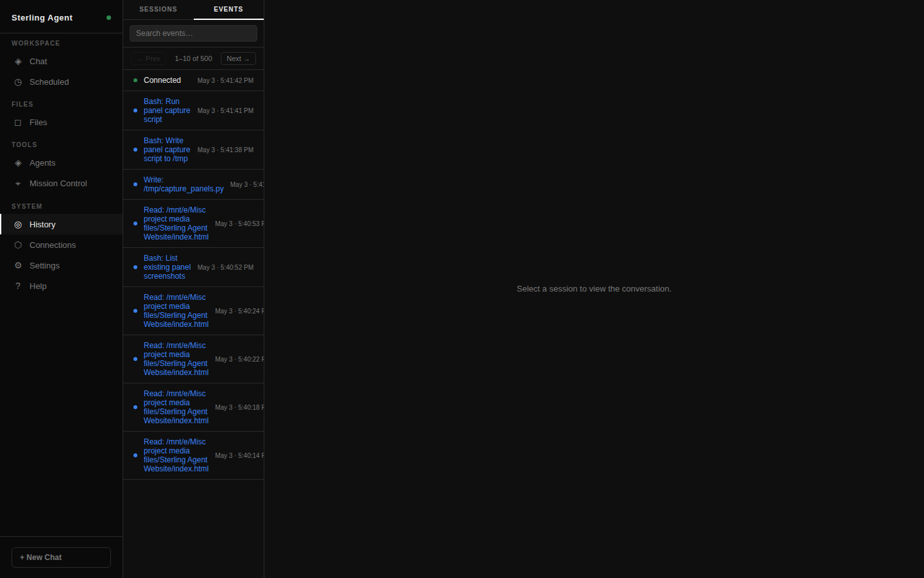Open Help page

click(x=61, y=286)
